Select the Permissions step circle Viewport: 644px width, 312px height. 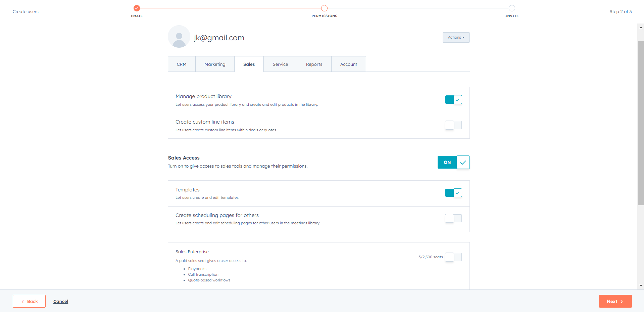[x=324, y=7]
